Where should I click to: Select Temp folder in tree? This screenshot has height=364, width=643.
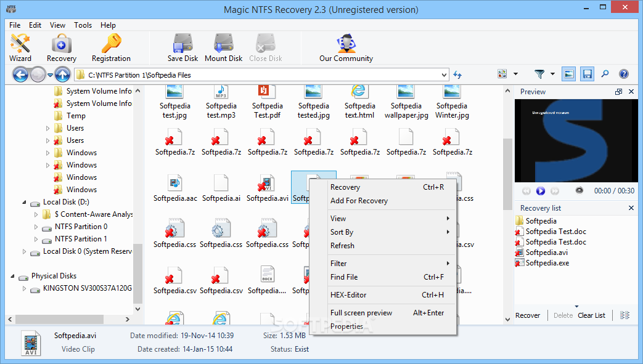[76, 116]
